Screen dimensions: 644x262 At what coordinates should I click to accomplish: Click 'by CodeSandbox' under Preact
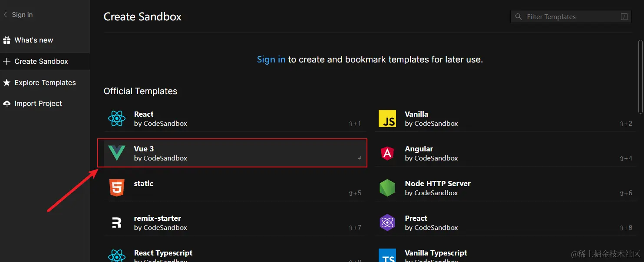click(431, 228)
